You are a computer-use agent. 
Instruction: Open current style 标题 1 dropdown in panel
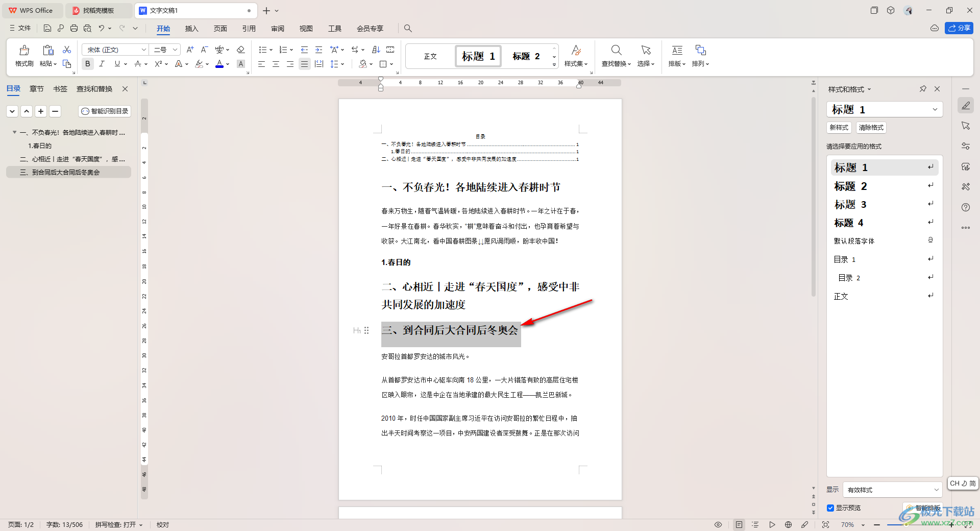(935, 109)
